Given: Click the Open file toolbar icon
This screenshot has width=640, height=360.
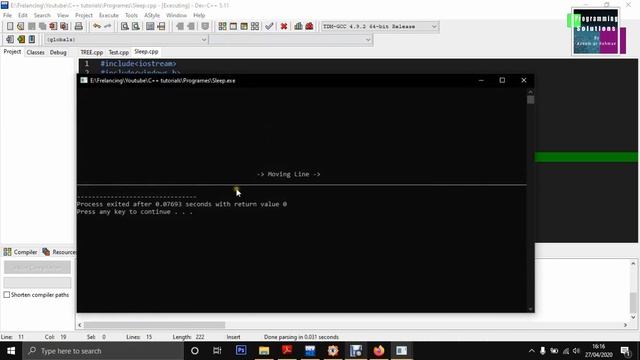Looking at the screenshot, I should [20, 26].
